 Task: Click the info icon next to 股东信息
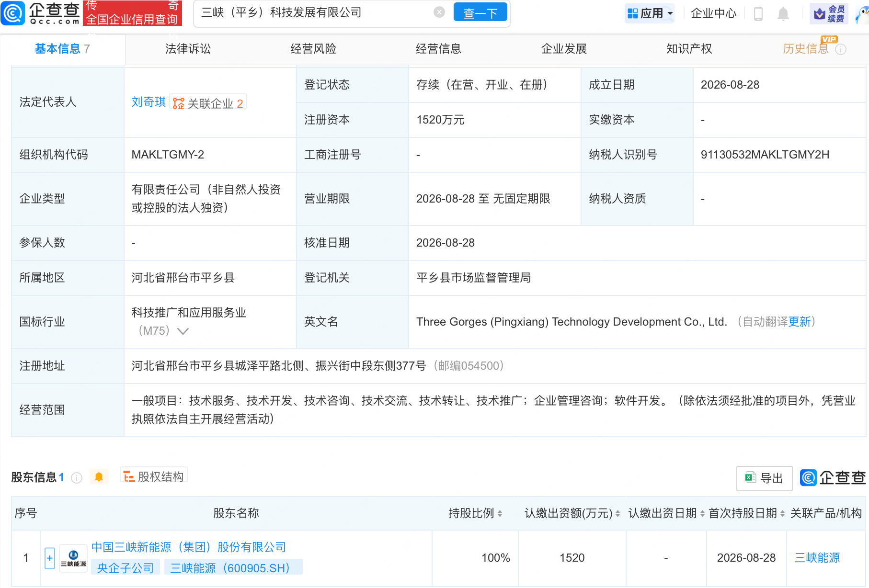[77, 477]
